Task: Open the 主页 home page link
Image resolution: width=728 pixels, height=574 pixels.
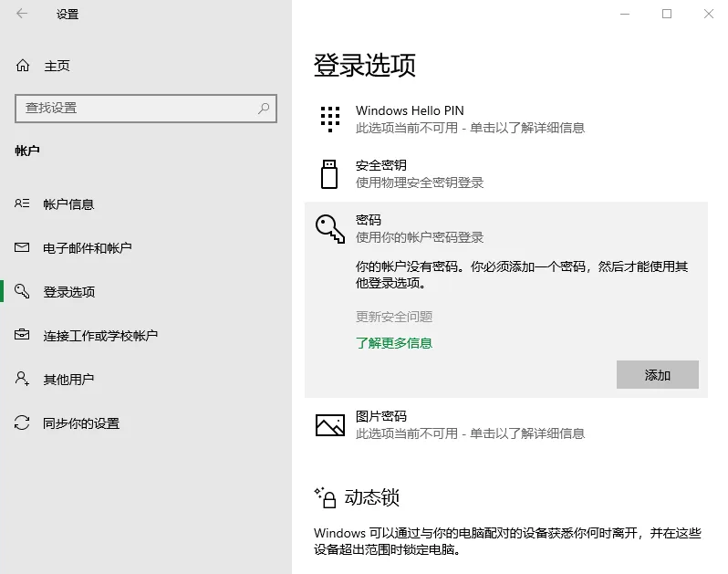Action: pyautogui.click(x=57, y=66)
